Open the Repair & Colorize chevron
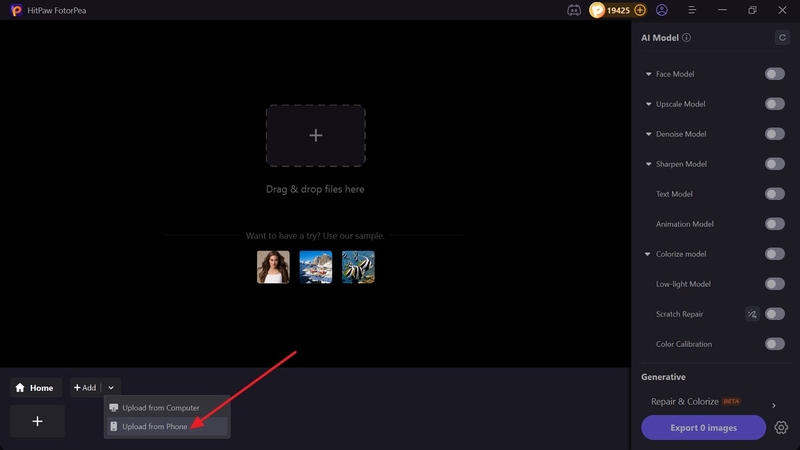 pos(774,406)
